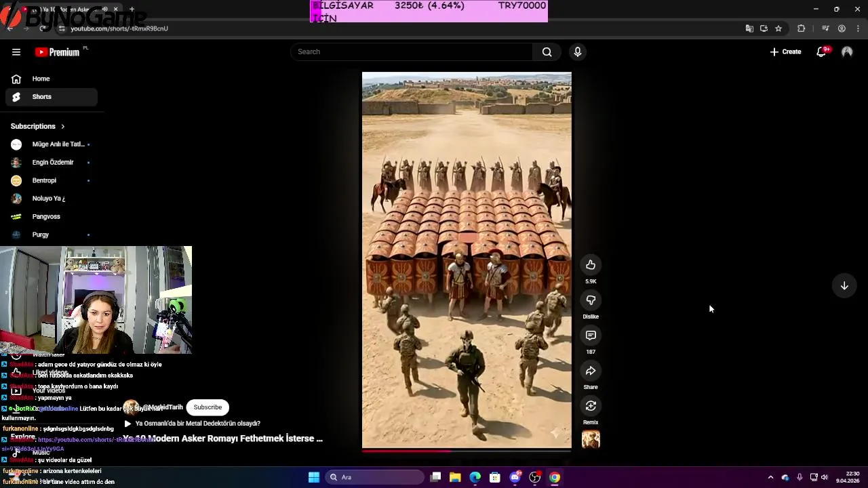Image resolution: width=868 pixels, height=488 pixels.
Task: Seek on the red Short progress bar
Action: [x=467, y=450]
